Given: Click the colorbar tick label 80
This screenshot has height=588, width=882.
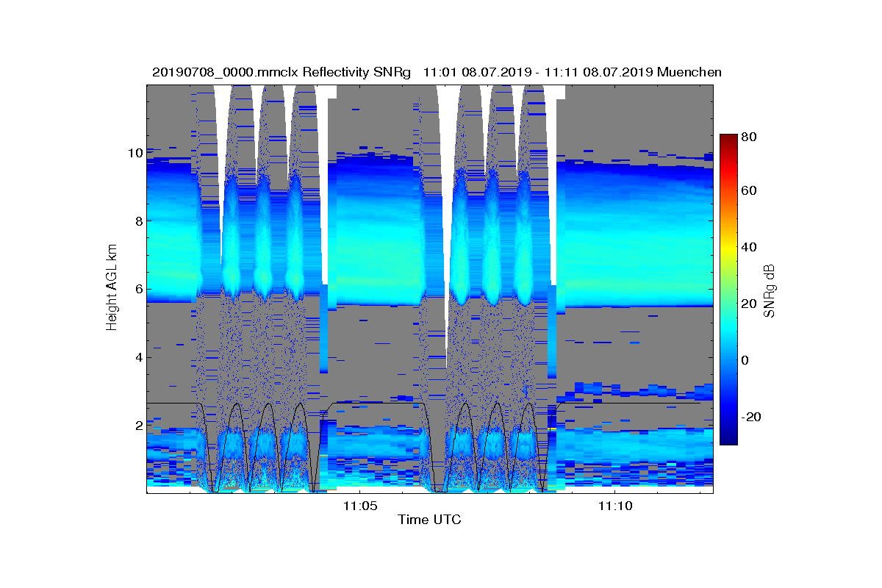Looking at the screenshot, I should pos(750,136).
